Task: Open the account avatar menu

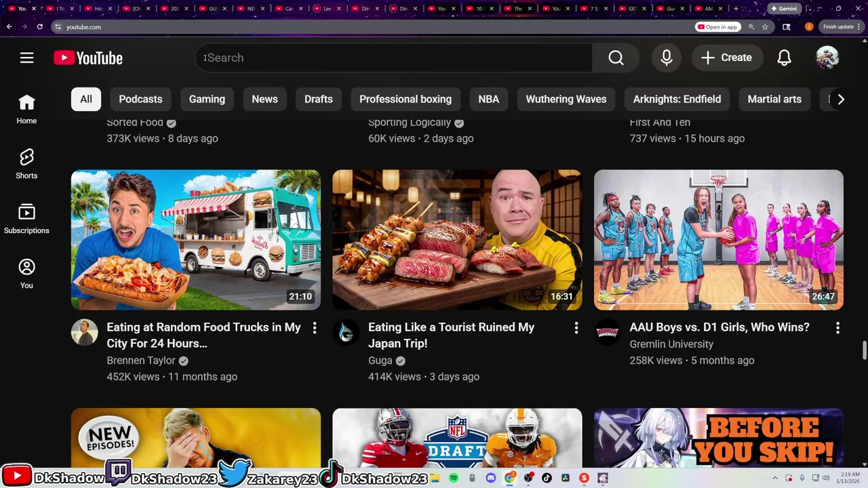Action: [827, 58]
